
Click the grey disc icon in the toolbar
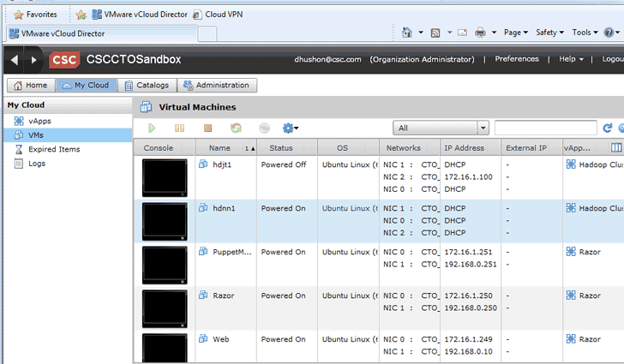click(264, 128)
